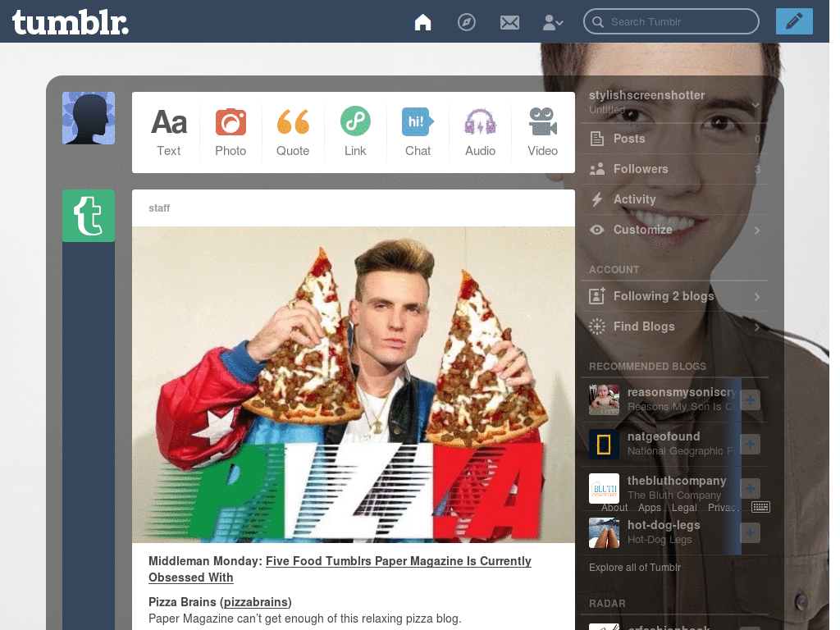Open Following 2 blogs
This screenshot has height=630, width=840.
(x=674, y=296)
